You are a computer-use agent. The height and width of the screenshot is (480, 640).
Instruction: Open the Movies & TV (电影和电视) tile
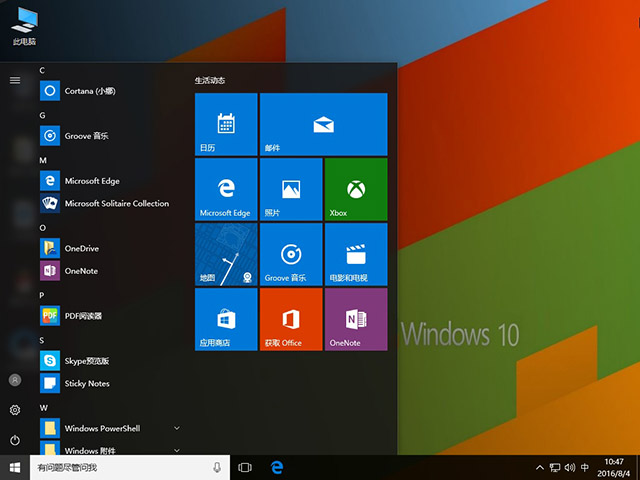click(355, 254)
